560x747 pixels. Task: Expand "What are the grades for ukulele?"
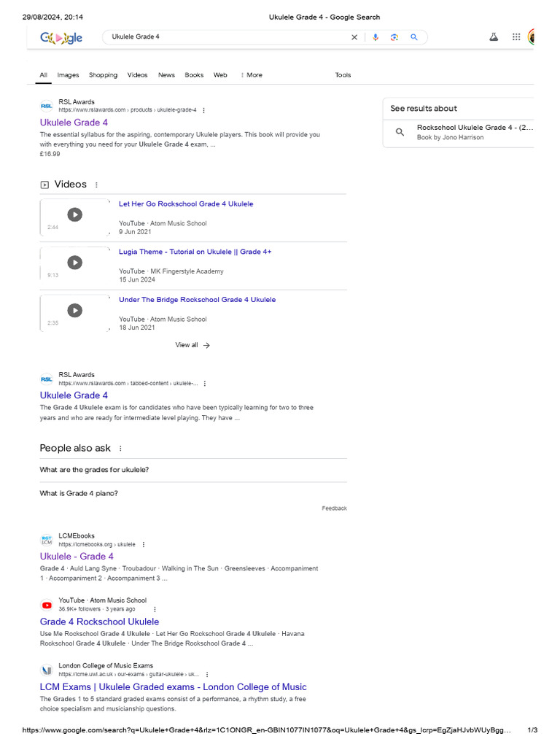193,470
